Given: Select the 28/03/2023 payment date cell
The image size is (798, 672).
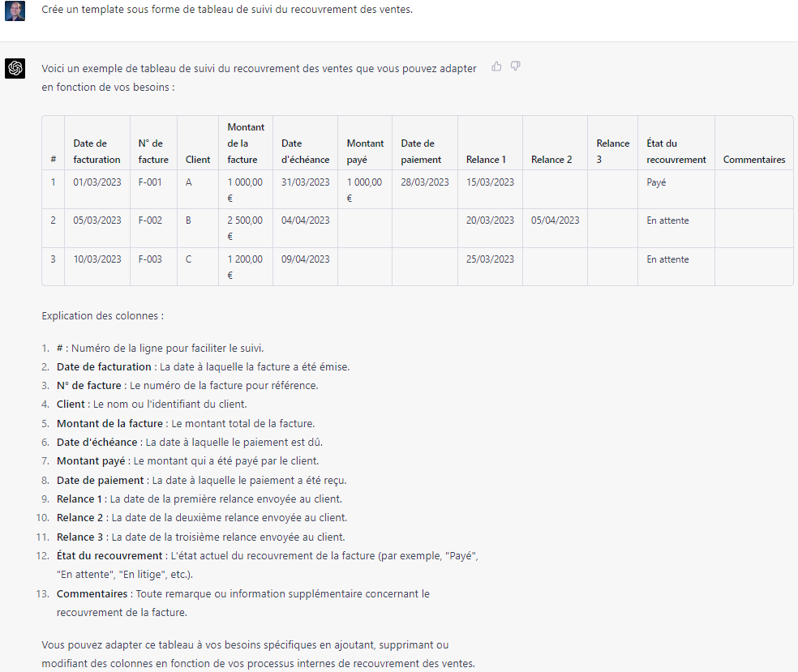Looking at the screenshot, I should pyautogui.click(x=424, y=182).
